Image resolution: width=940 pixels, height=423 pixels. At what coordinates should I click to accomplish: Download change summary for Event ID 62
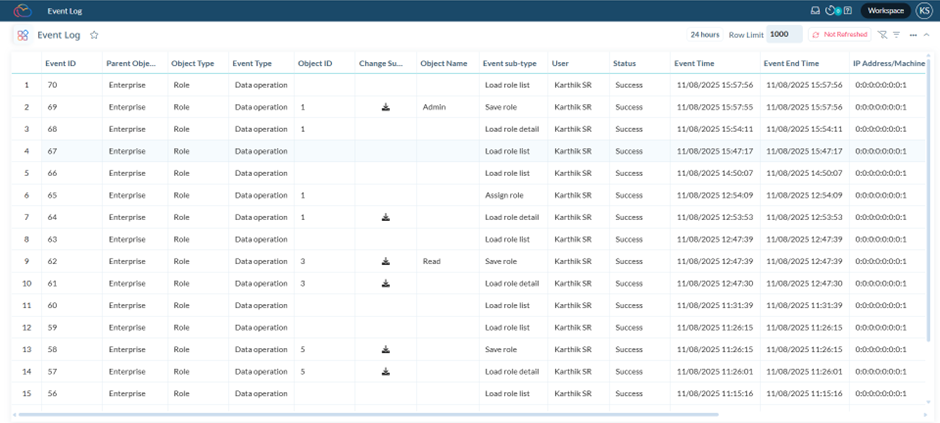pyautogui.click(x=385, y=261)
